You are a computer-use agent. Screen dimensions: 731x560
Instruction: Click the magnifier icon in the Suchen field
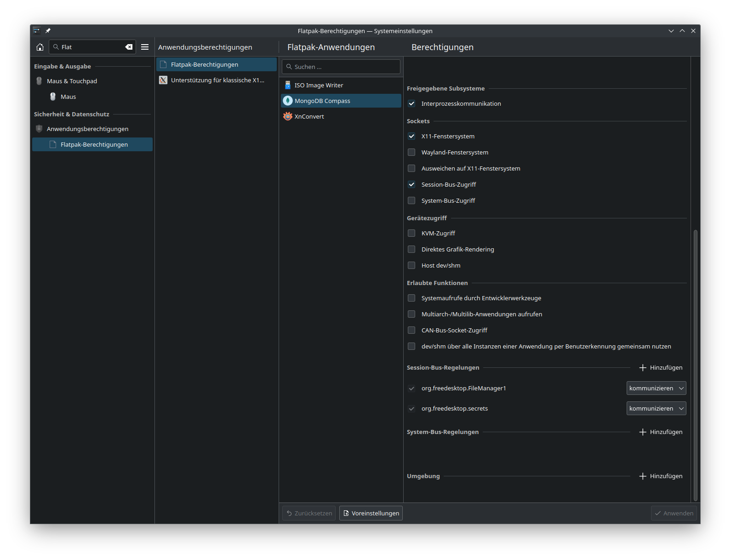pos(289,67)
